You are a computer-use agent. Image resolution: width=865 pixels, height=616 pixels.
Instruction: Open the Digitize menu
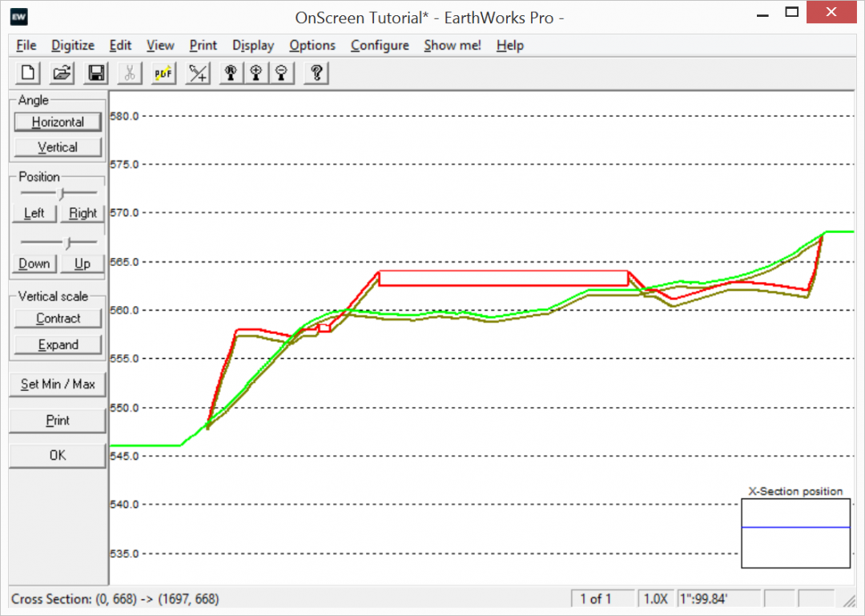[x=72, y=46]
